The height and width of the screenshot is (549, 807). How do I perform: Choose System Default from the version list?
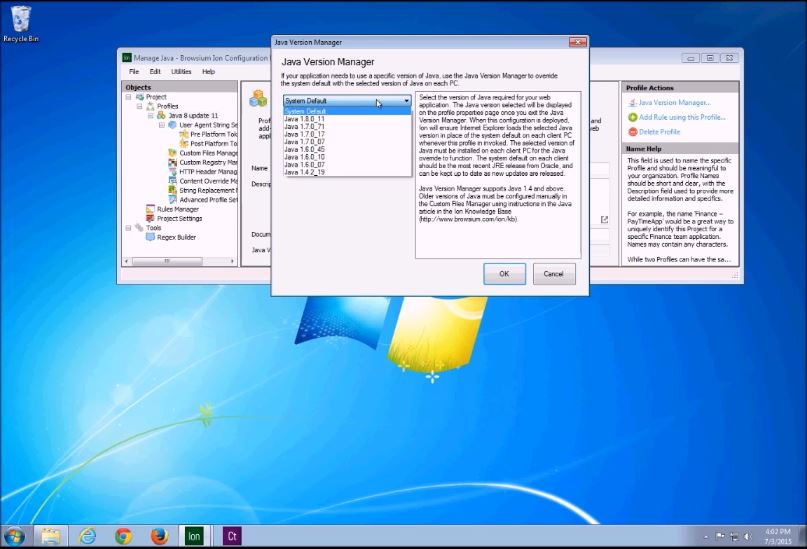347,111
